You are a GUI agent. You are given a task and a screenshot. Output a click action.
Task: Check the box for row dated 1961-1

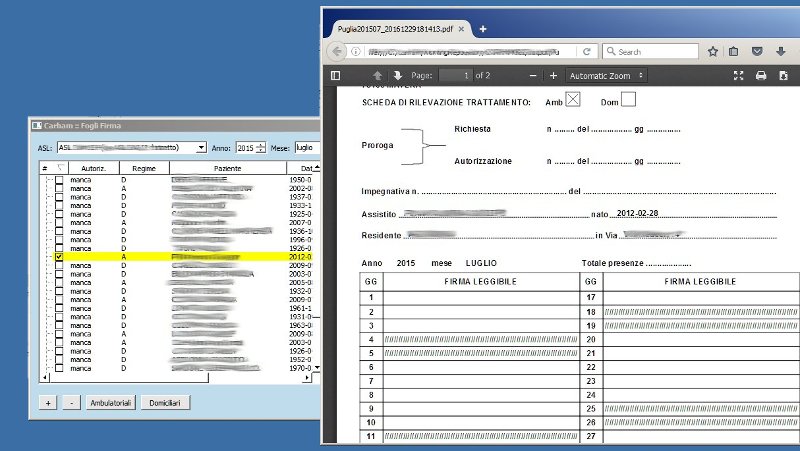tap(59, 308)
